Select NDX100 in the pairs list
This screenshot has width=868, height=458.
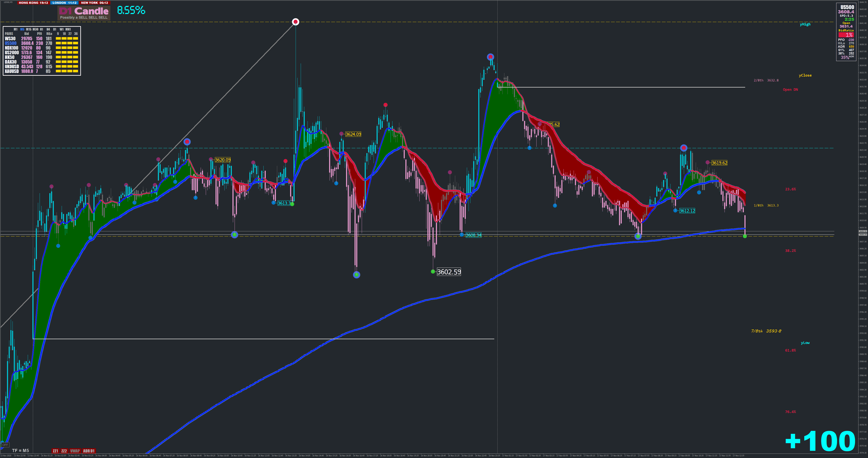coord(11,48)
